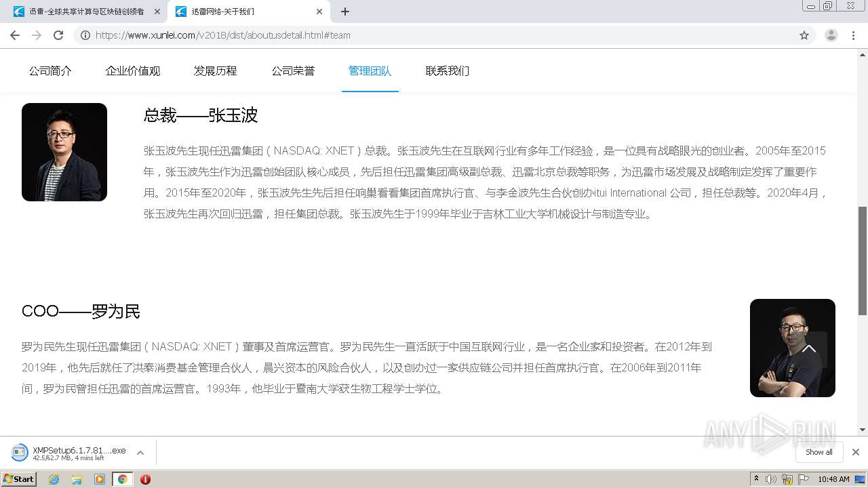Click the back-to-top arrow button

pyautogui.click(x=809, y=349)
